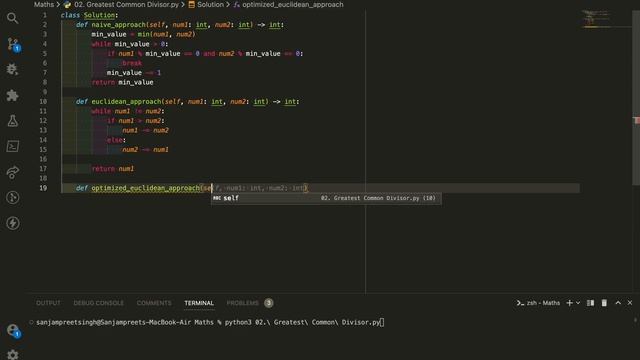This screenshot has width=640, height=360.
Task: Switch to the OUTPUT tab
Action: point(48,303)
